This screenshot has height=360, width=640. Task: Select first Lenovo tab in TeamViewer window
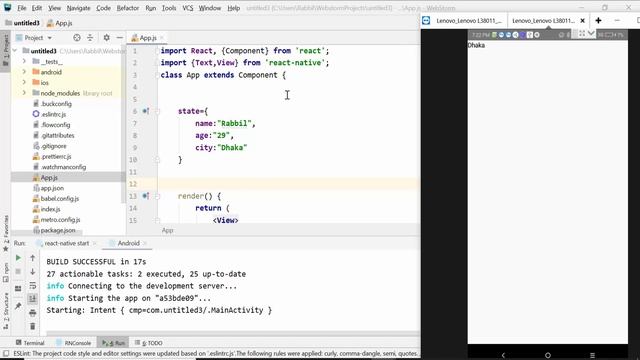[x=469, y=20]
